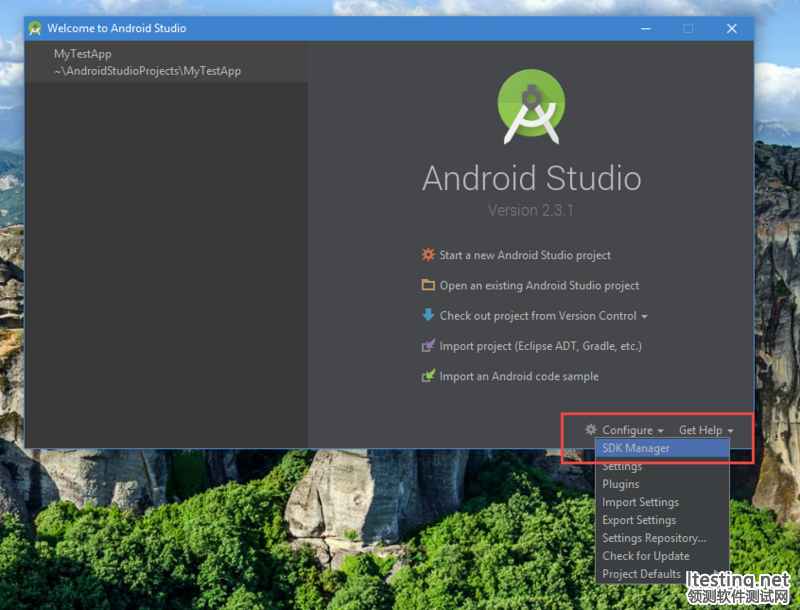
Task: Select Settings in the Configure menu
Action: 662,466
